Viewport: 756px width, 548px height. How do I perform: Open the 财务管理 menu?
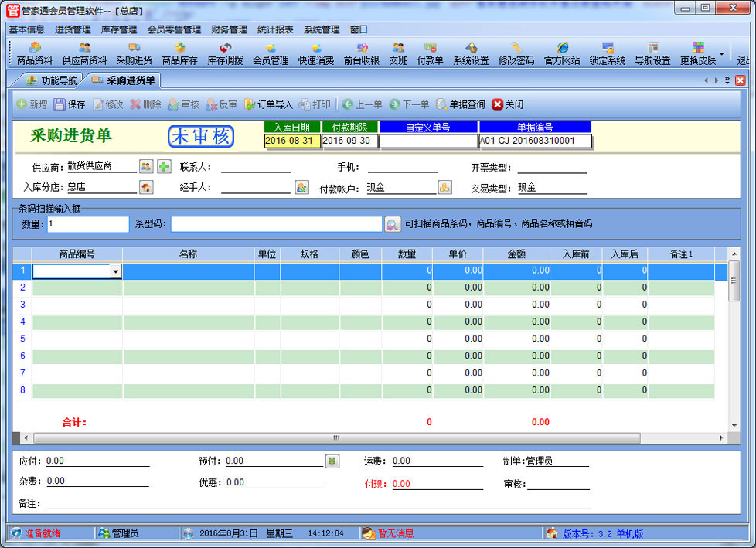point(229,29)
